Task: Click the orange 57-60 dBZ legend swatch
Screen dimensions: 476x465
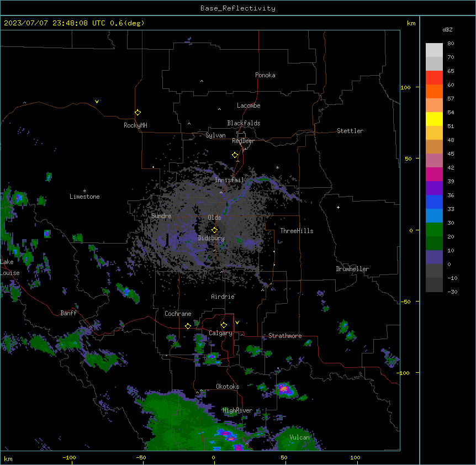Action: 434,91
